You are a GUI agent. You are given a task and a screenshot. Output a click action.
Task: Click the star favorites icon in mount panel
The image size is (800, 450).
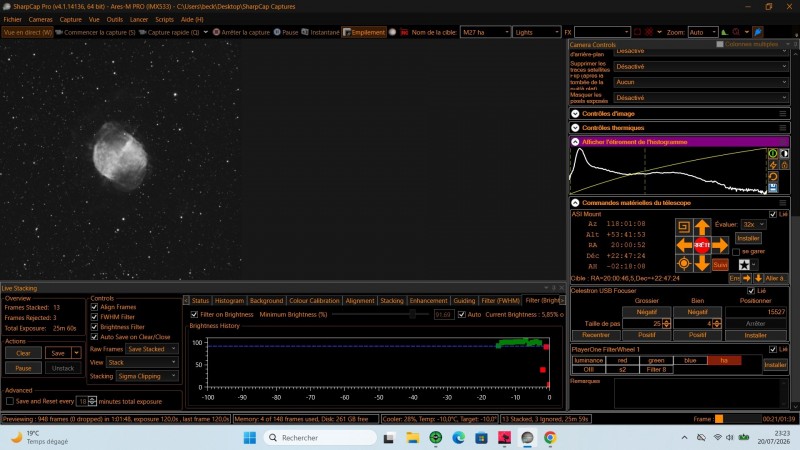tap(744, 264)
